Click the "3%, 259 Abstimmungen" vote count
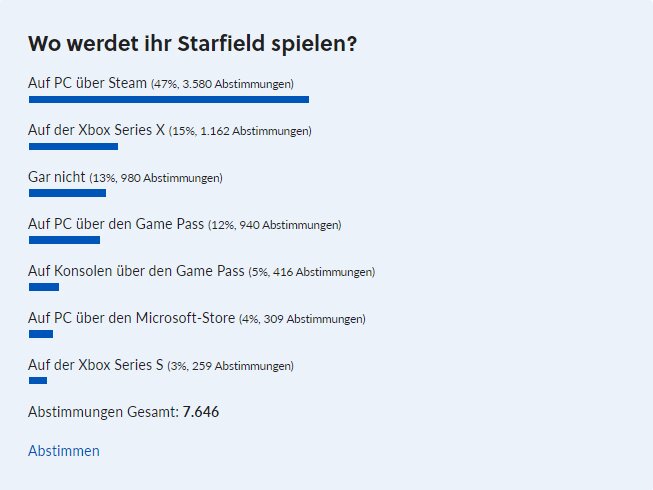The height and width of the screenshot is (490, 653). (230, 366)
